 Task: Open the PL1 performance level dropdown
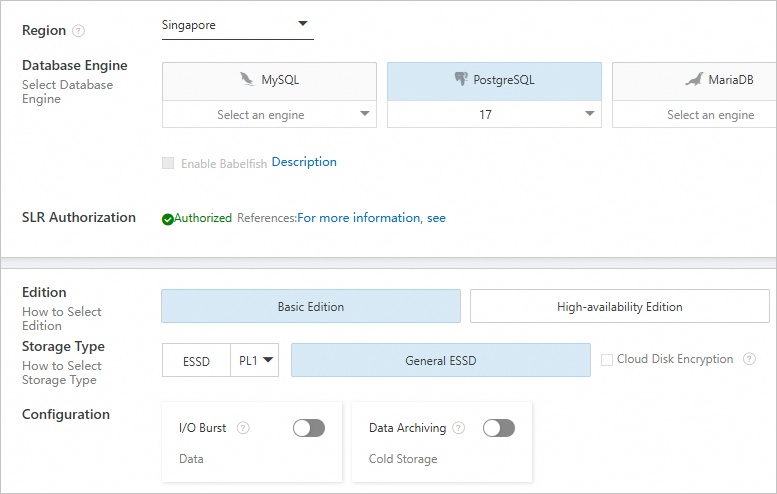[x=255, y=361]
